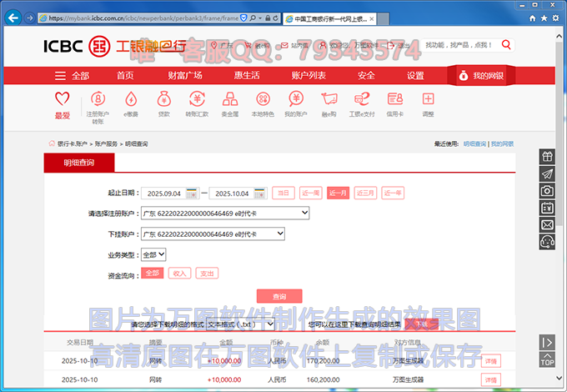Open calendar picker for start date

click(192, 193)
